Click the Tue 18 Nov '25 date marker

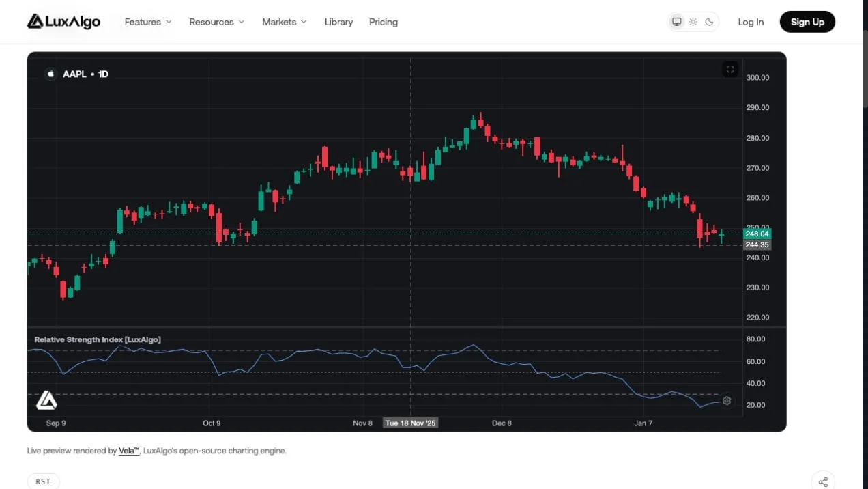[410, 423]
